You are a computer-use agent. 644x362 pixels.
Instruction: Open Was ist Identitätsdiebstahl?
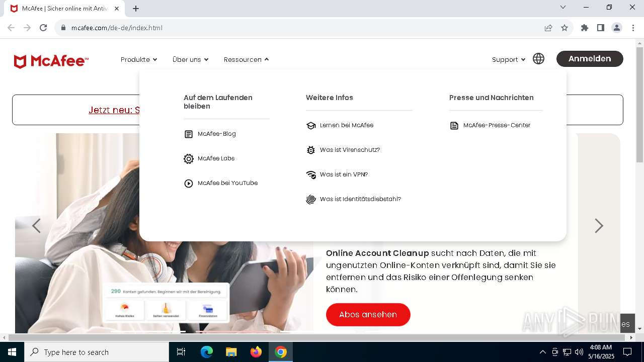[x=361, y=199]
